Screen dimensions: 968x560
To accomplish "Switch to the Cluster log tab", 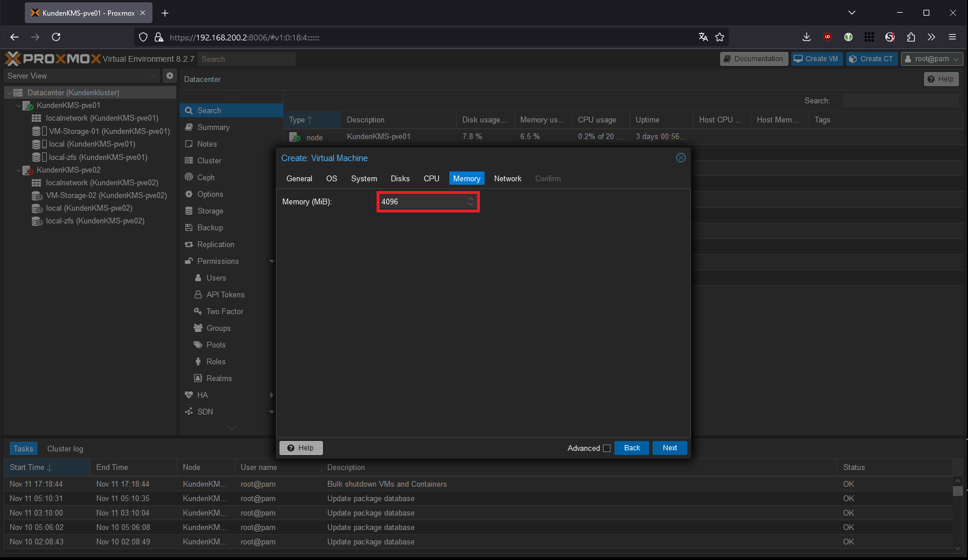I will 65,449.
